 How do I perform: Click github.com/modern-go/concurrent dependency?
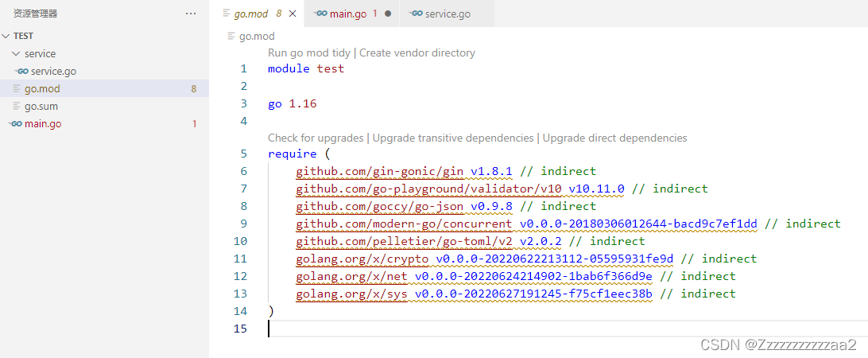404,224
